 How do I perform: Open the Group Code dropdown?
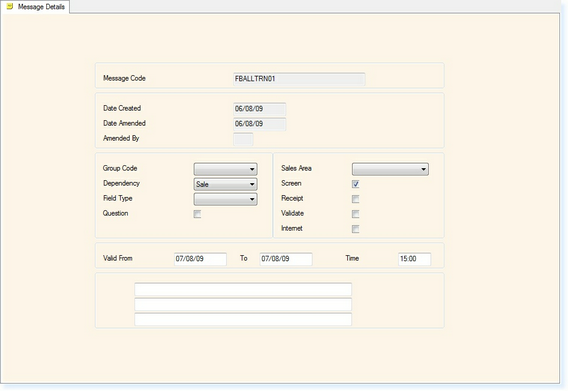226,169
